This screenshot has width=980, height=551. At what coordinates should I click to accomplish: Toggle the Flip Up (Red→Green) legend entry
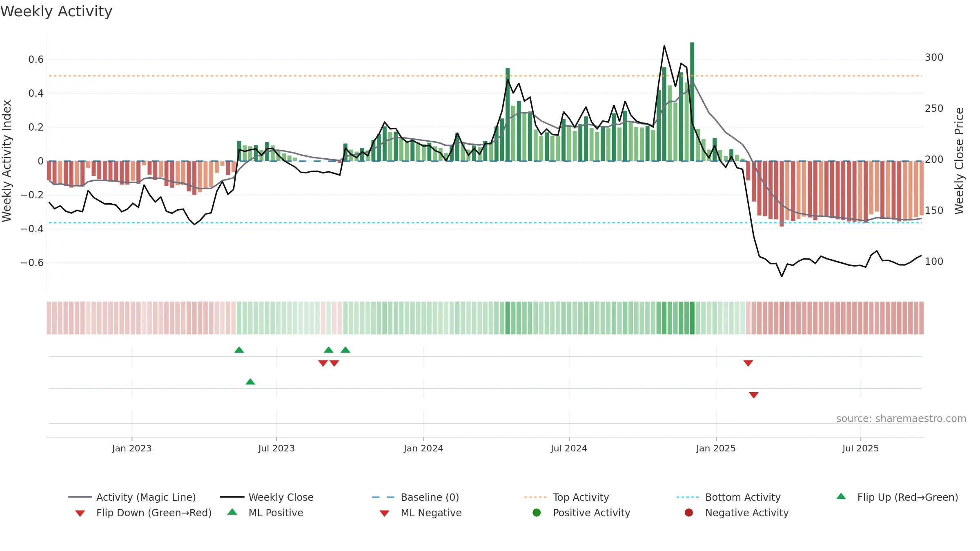click(x=897, y=497)
